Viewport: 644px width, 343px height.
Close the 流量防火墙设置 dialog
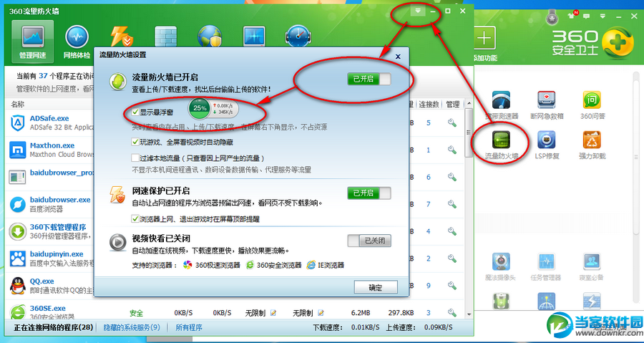pyautogui.click(x=398, y=57)
